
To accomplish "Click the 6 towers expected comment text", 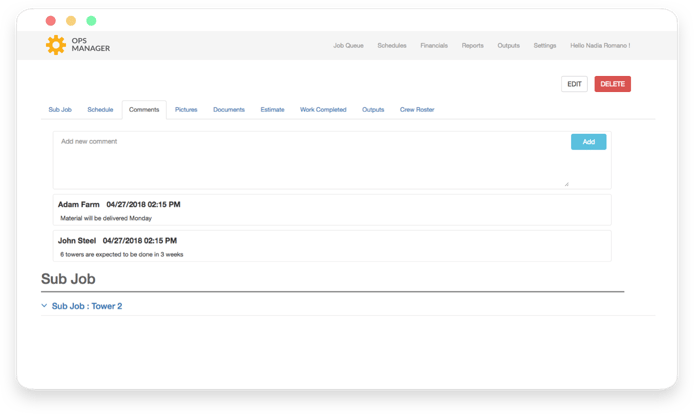I will tap(122, 255).
